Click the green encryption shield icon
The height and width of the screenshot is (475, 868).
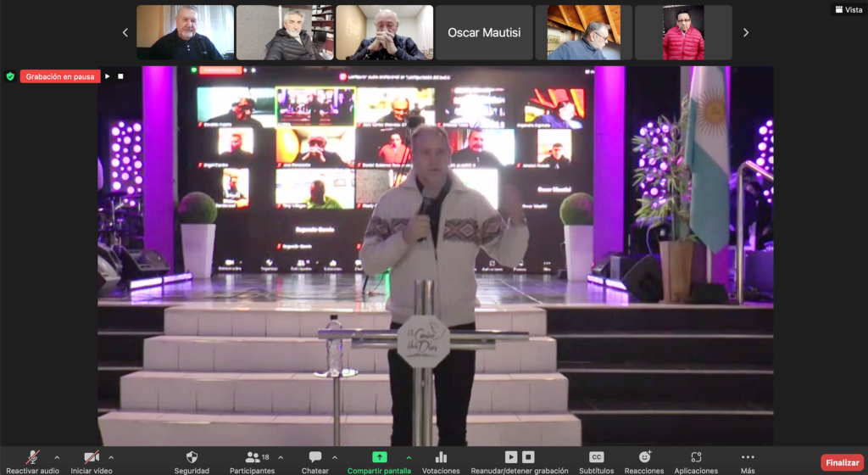tap(10, 76)
